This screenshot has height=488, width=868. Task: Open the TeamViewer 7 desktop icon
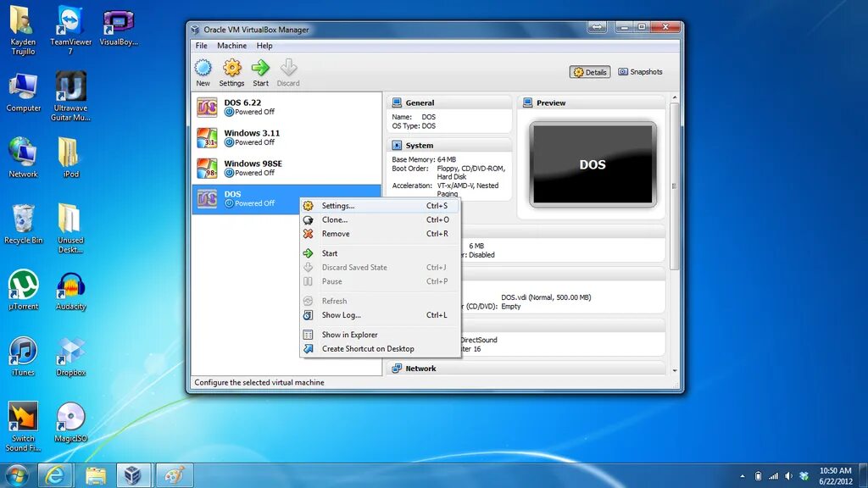[x=70, y=30]
